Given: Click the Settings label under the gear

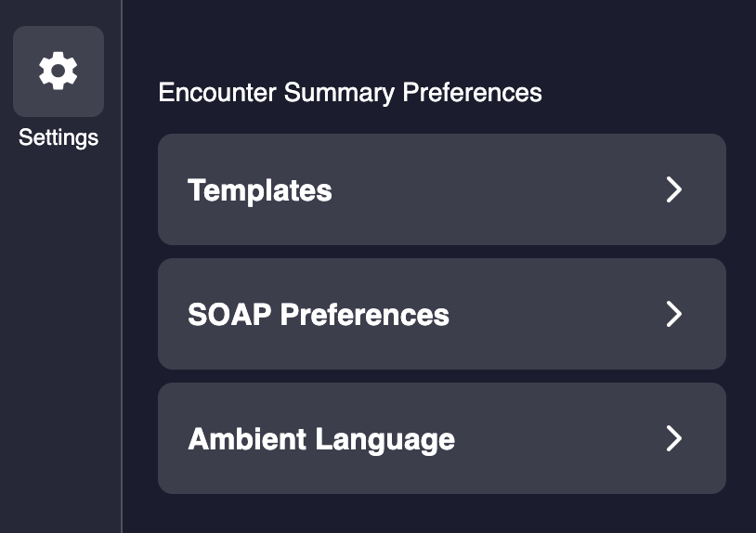Looking at the screenshot, I should coord(59,138).
